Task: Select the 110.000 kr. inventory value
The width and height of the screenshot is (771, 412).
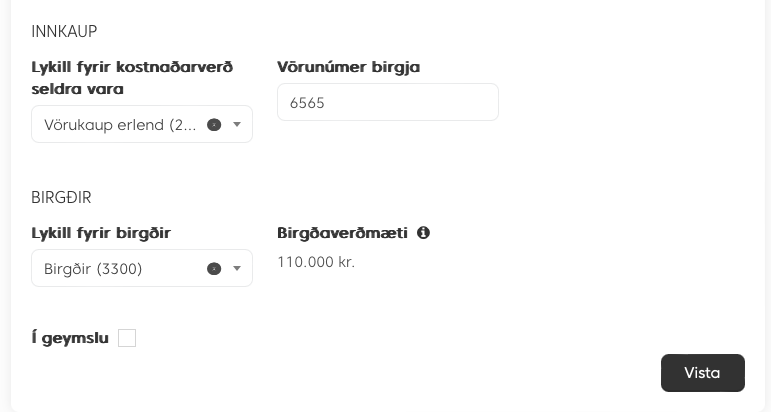Action: click(x=316, y=262)
